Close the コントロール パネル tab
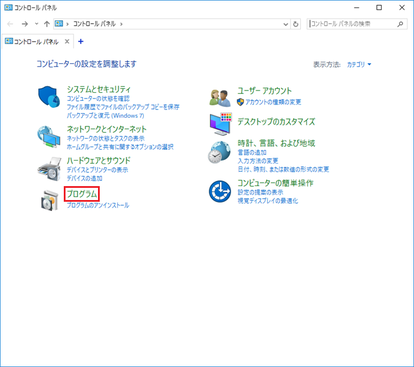This screenshot has width=414, height=367. point(67,42)
